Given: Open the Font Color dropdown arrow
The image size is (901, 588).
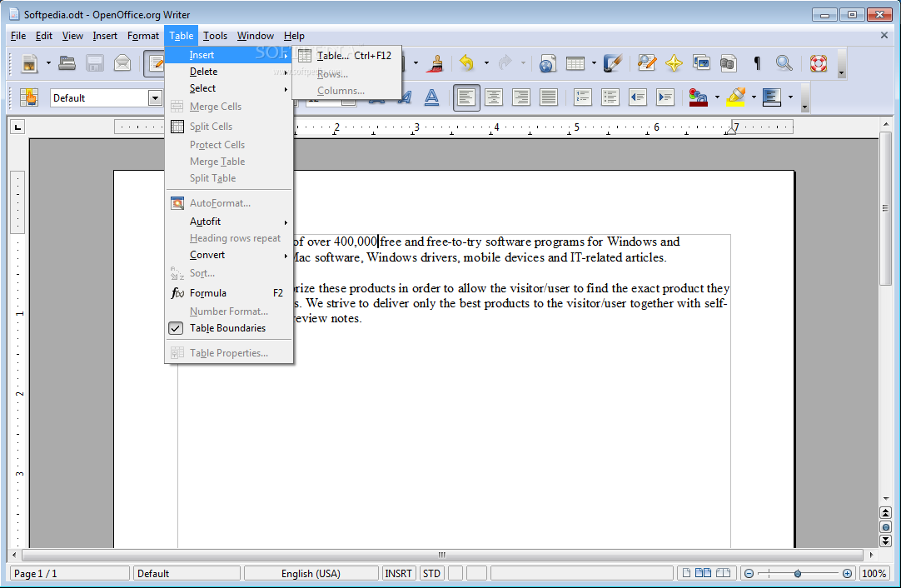Looking at the screenshot, I should (x=716, y=97).
